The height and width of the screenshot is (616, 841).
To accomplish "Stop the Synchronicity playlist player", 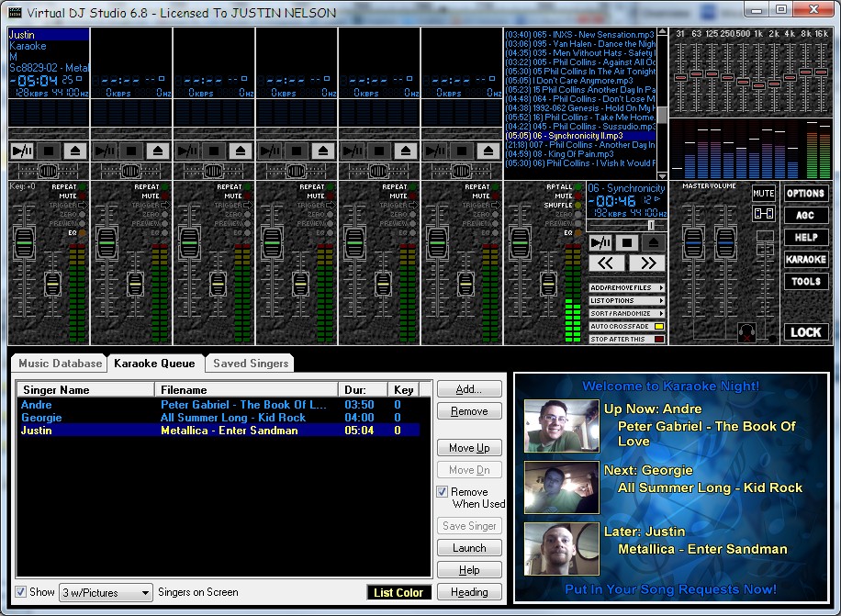I will pyautogui.click(x=626, y=243).
